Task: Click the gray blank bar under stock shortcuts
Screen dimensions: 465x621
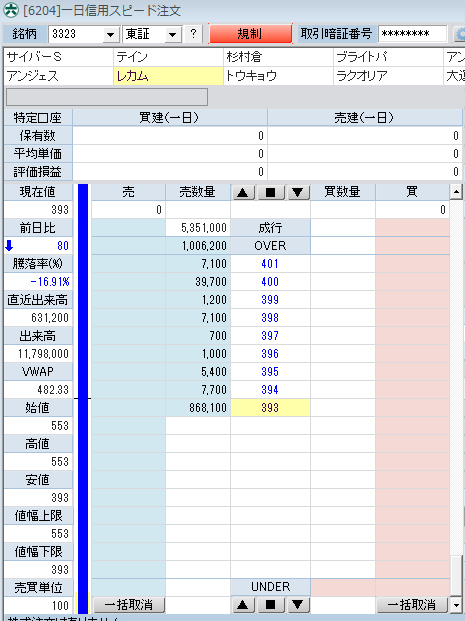Action: pyautogui.click(x=107, y=97)
